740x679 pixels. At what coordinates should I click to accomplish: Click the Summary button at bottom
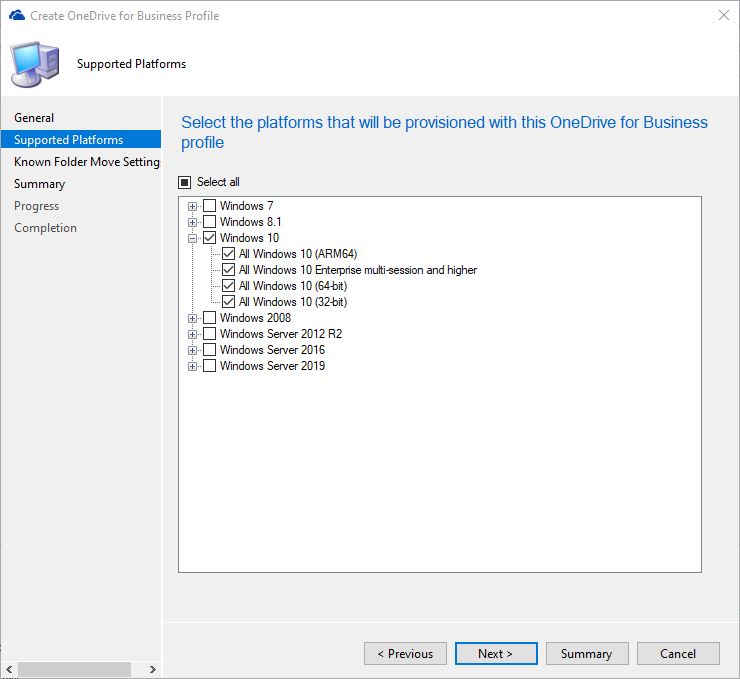[587, 654]
